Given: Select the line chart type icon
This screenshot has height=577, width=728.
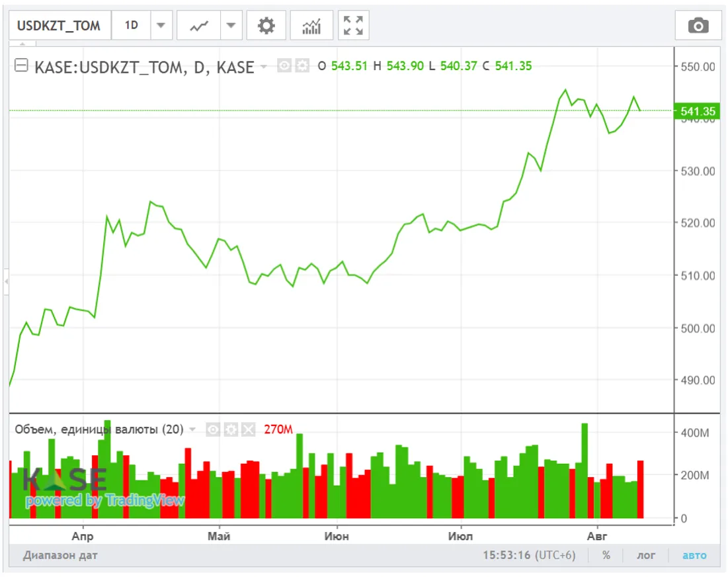Looking at the screenshot, I should 199,26.
